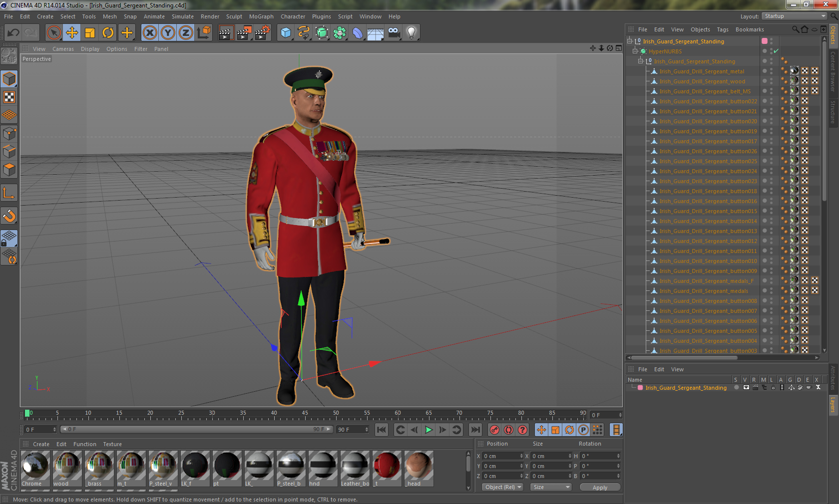Click the Undo arrow icon

tap(13, 33)
